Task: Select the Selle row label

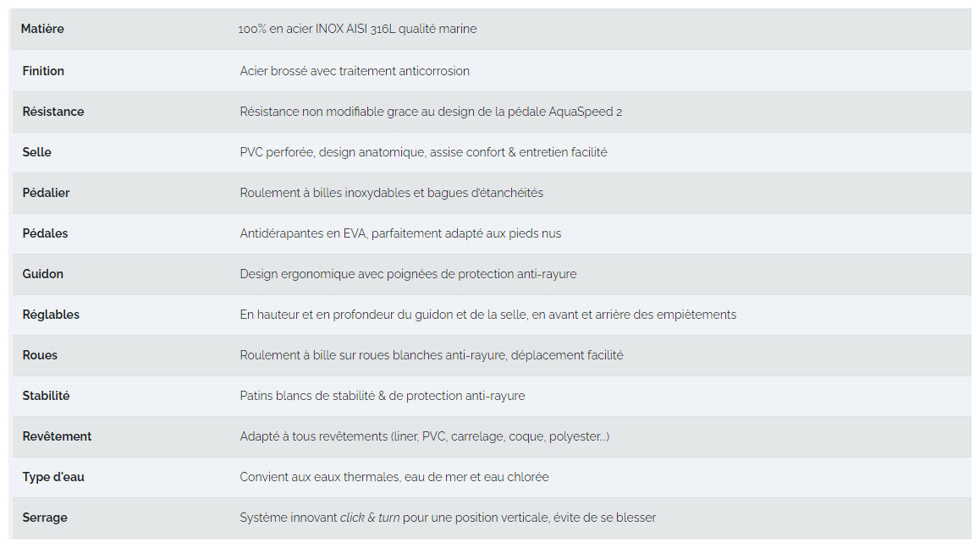Action: click(x=36, y=152)
